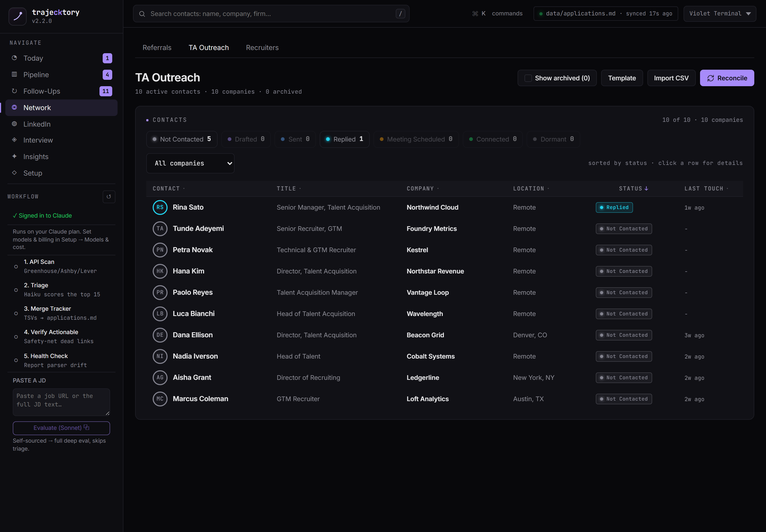This screenshot has height=532, width=766.
Task: Toggle the Not Contacted status filter
Action: (182, 139)
